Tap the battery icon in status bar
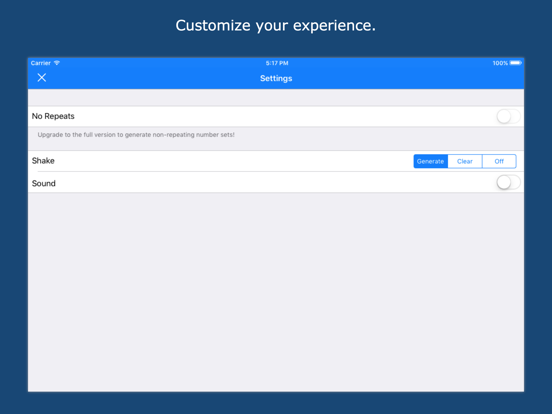The image size is (552, 414). tap(516, 63)
